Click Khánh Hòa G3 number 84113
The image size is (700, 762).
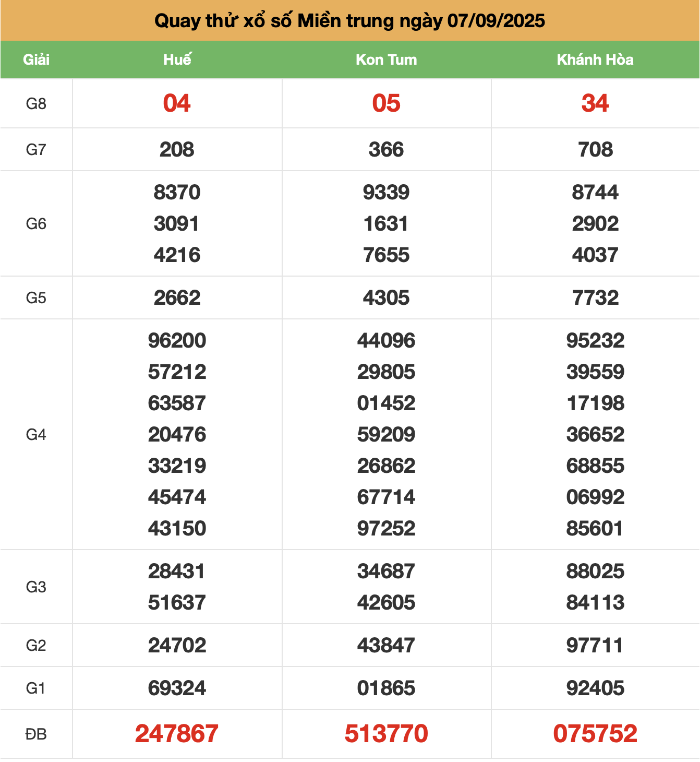point(595,603)
